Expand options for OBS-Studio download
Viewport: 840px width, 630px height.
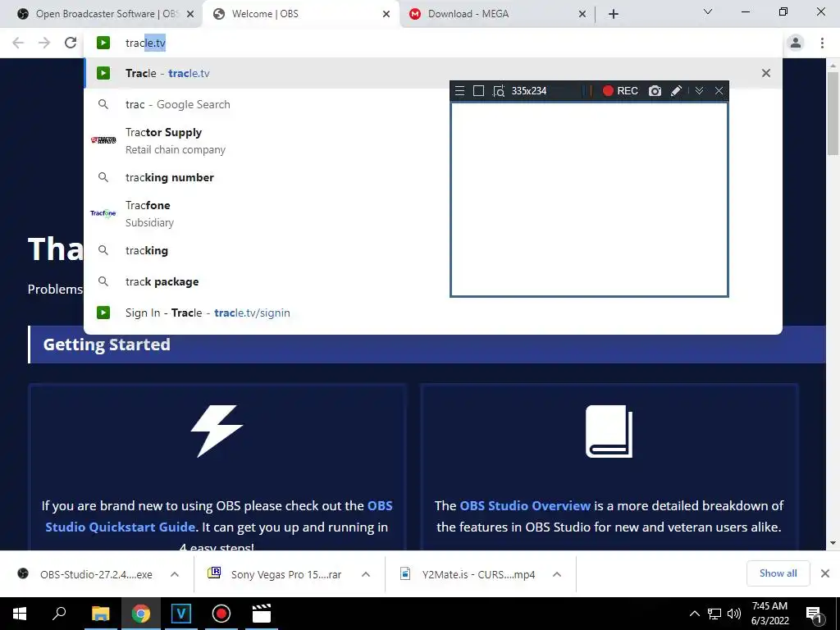175,574
